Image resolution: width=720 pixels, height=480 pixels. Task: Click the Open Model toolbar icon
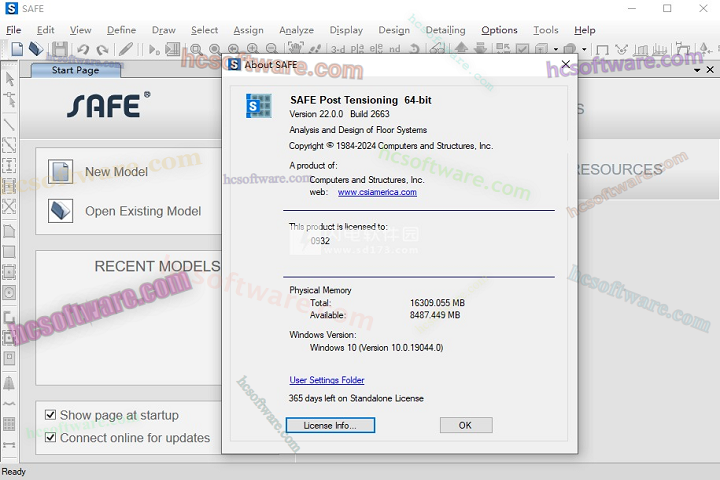click(36, 49)
